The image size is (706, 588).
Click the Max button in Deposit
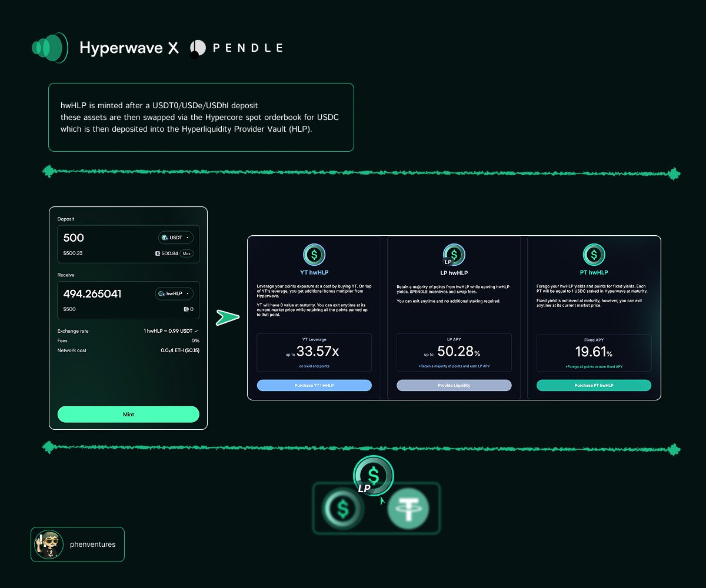(x=186, y=253)
